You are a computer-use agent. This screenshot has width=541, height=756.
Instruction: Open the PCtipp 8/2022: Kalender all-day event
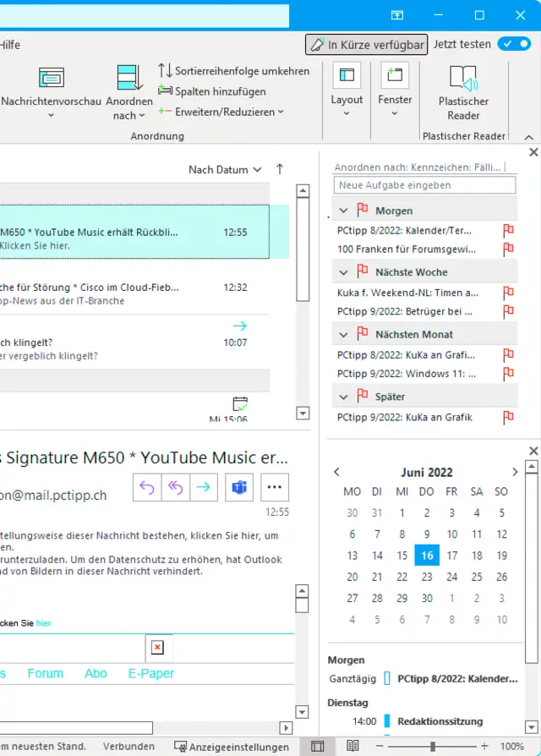[457, 678]
